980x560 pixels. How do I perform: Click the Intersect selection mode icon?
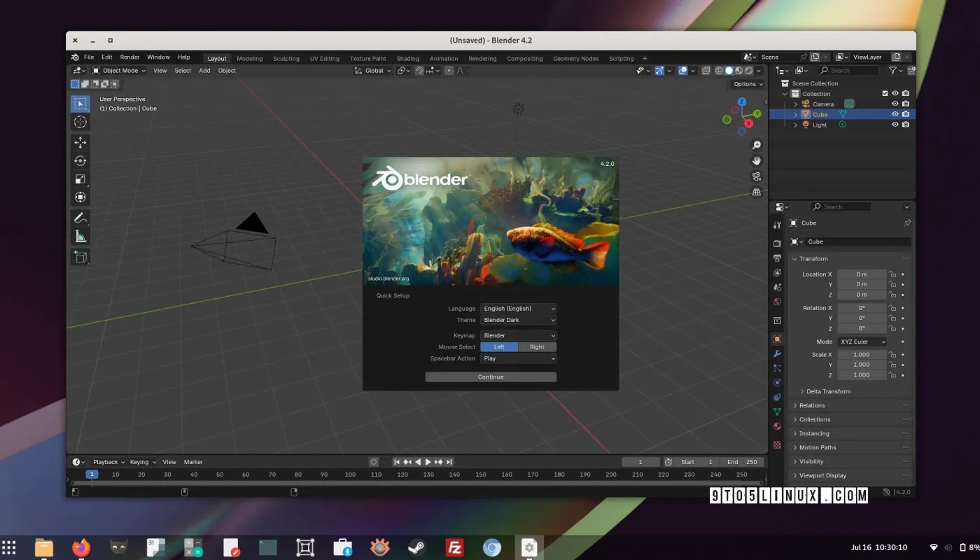(113, 84)
